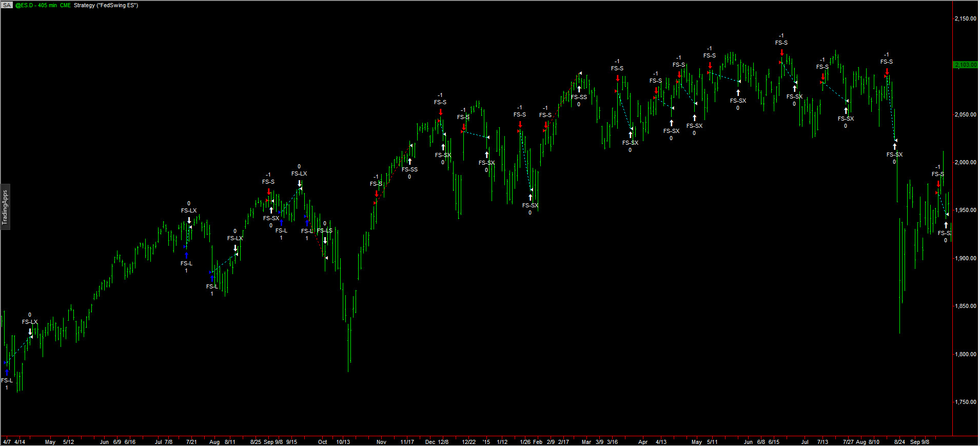Click the SA status box in chart header
This screenshot has width=980, height=446.
(x=7, y=5)
